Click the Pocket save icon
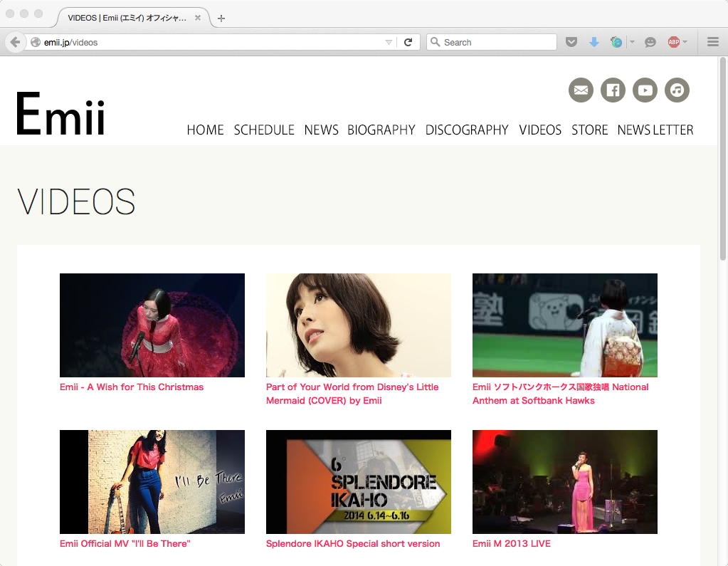Image resolution: width=728 pixels, height=566 pixels. pyautogui.click(x=571, y=42)
